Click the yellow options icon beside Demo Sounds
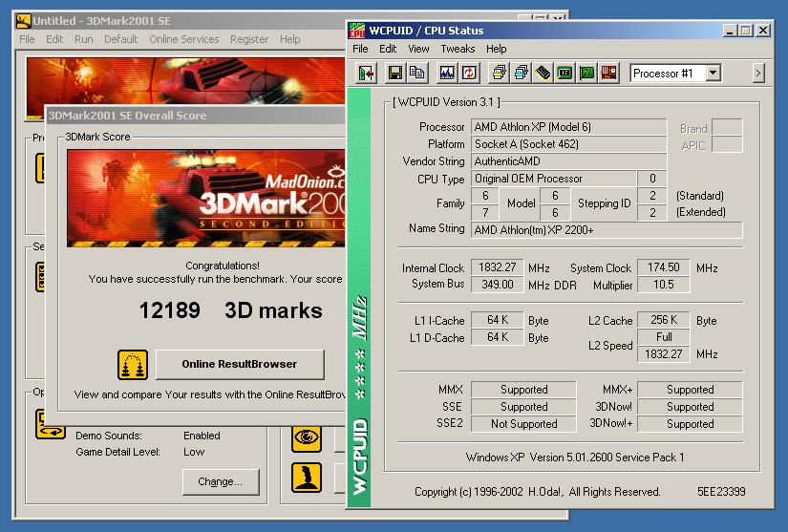This screenshot has height=532, width=788. click(51, 424)
